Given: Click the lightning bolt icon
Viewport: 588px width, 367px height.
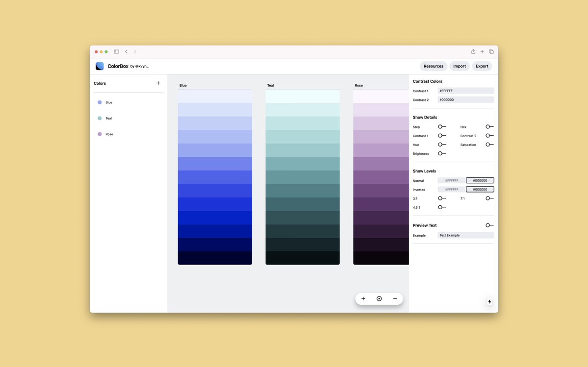Looking at the screenshot, I should point(489,301).
